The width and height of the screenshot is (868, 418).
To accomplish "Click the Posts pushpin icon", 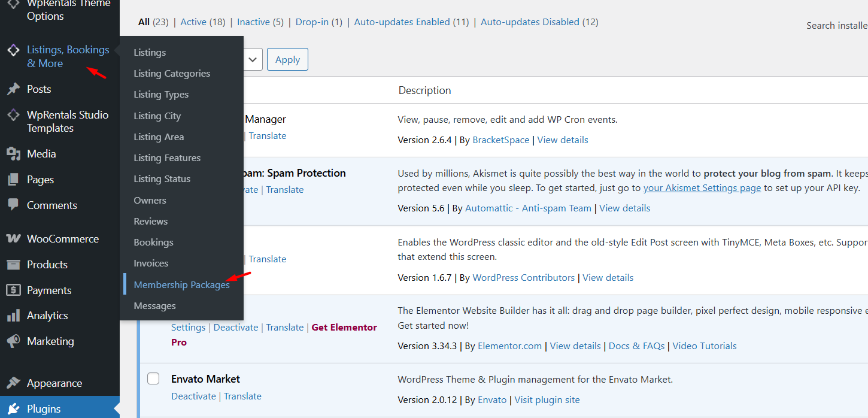I will tap(13, 89).
